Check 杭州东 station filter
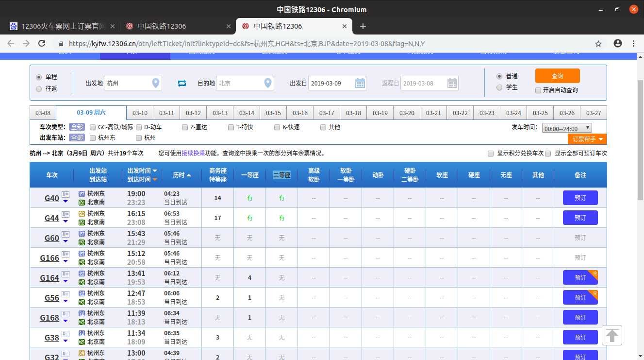 (93, 138)
